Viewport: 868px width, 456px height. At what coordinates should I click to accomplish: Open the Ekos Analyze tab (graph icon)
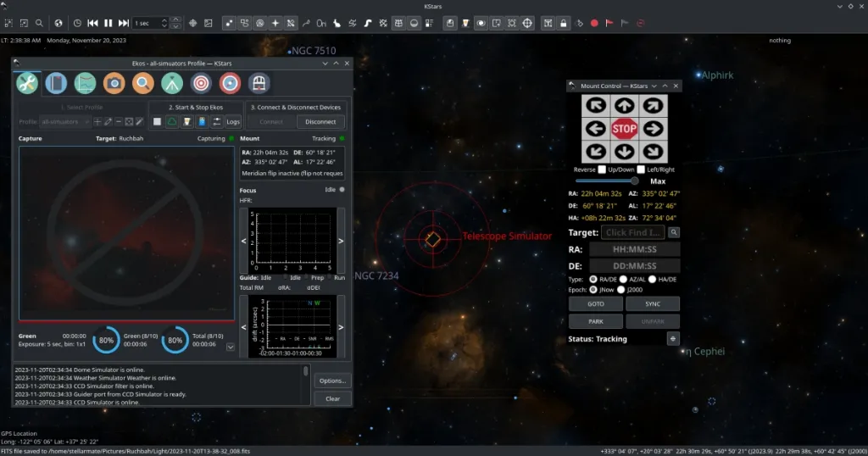coord(86,84)
